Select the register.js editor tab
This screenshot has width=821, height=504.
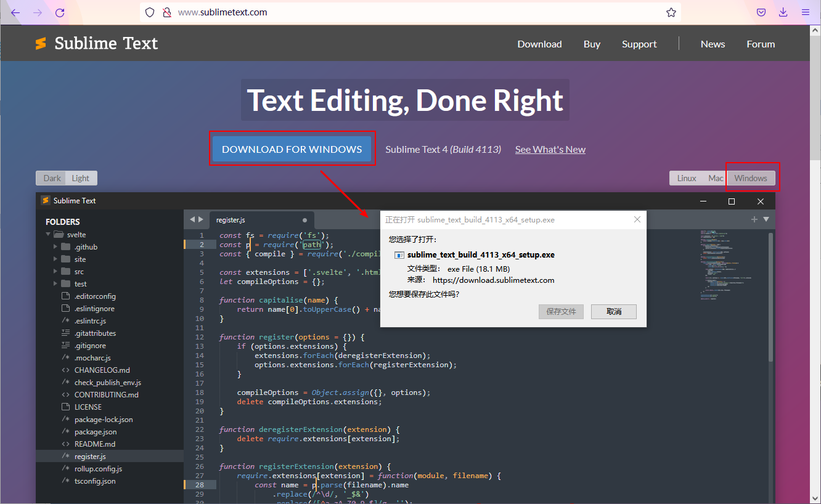pos(262,220)
